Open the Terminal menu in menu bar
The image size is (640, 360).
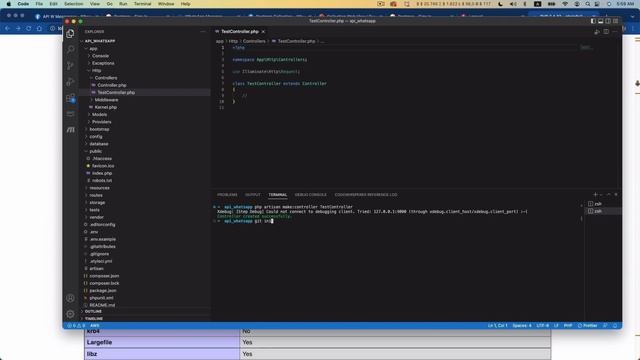tap(142, 4)
